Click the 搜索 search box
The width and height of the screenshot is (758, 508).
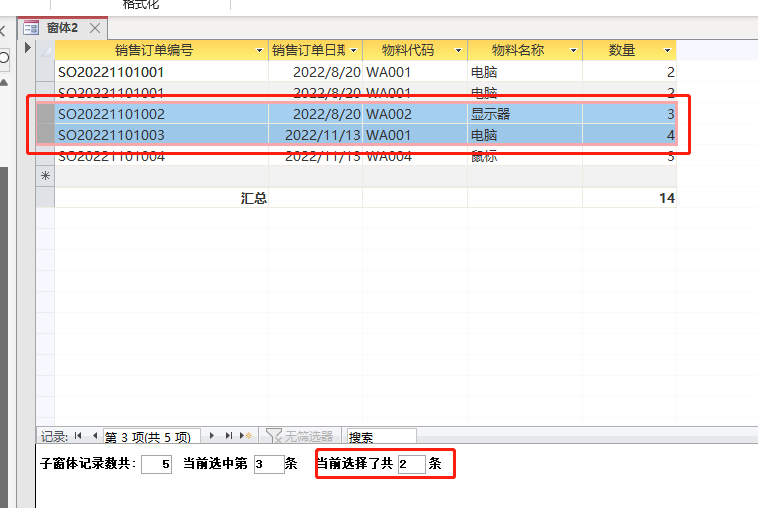click(381, 436)
